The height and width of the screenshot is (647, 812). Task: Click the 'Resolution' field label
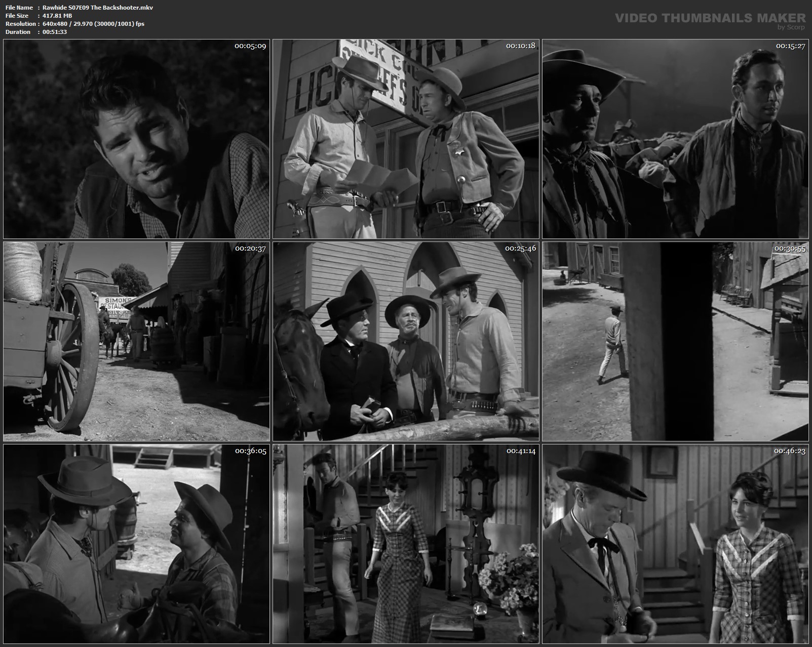[21, 24]
